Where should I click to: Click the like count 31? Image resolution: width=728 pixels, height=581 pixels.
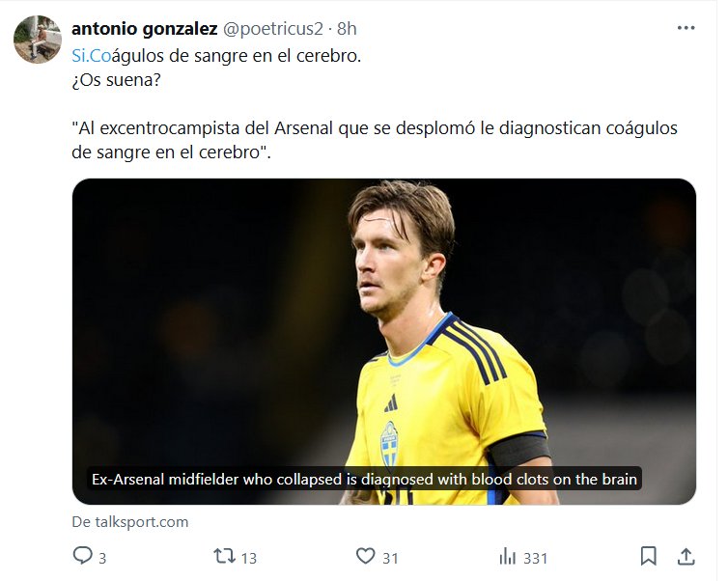(390, 557)
